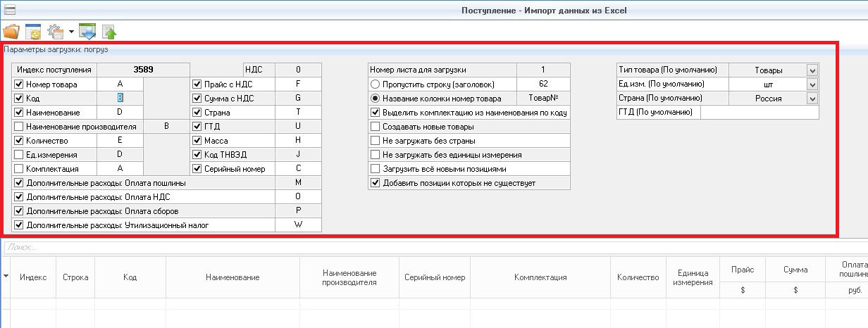Edit the highlighted Код column letter field
This screenshot has height=328, width=868.
120,98
